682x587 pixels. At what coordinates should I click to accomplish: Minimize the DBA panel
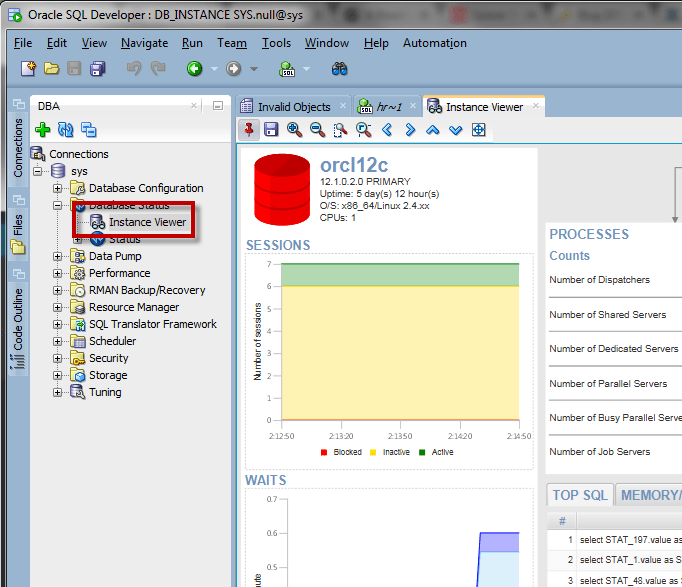pyautogui.click(x=218, y=106)
